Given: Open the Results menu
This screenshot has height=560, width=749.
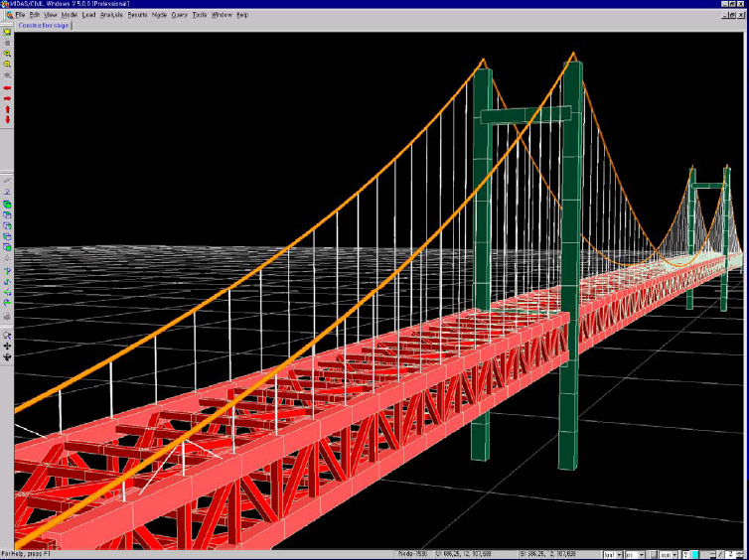Looking at the screenshot, I should pos(137,15).
